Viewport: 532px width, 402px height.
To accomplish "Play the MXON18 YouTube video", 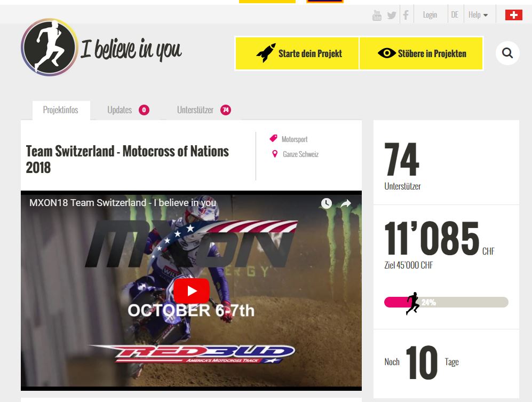I will (192, 291).
